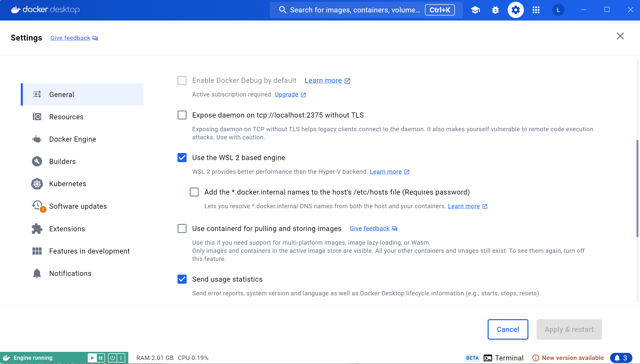Click the Extensions puzzle piece icon
The image size is (640, 364).
(x=37, y=229)
